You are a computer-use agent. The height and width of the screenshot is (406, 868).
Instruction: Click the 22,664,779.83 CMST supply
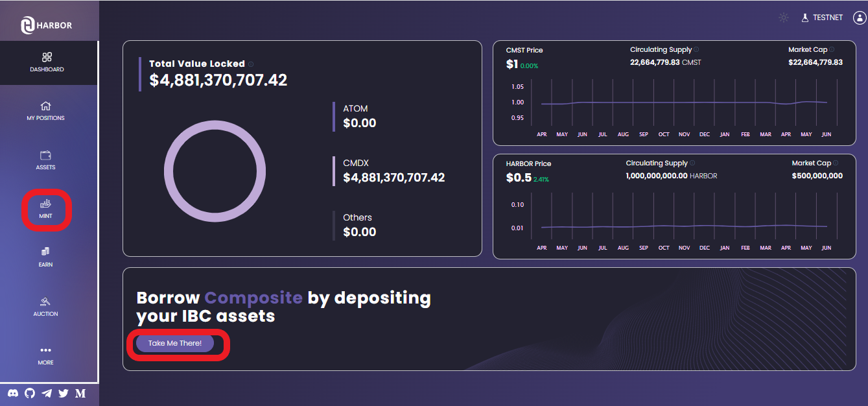(x=666, y=62)
